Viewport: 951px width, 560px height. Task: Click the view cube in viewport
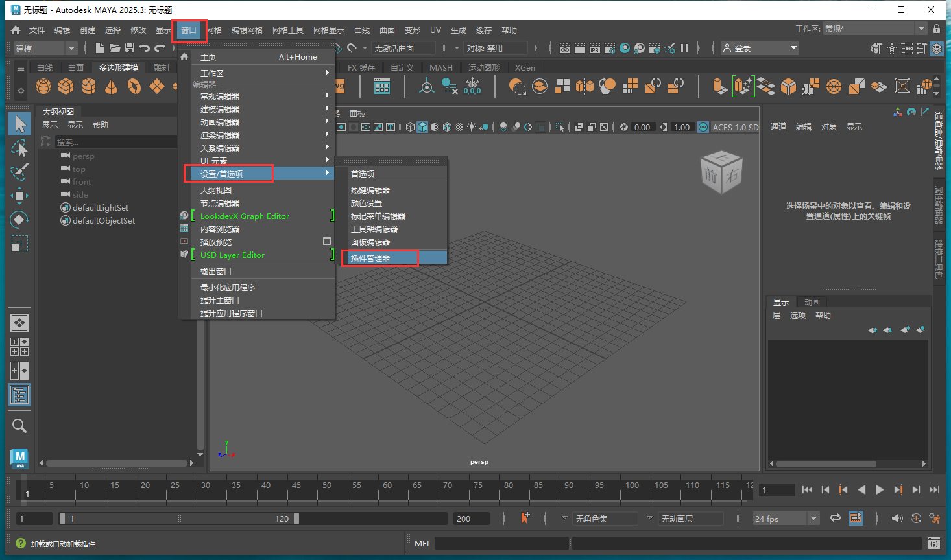(721, 173)
